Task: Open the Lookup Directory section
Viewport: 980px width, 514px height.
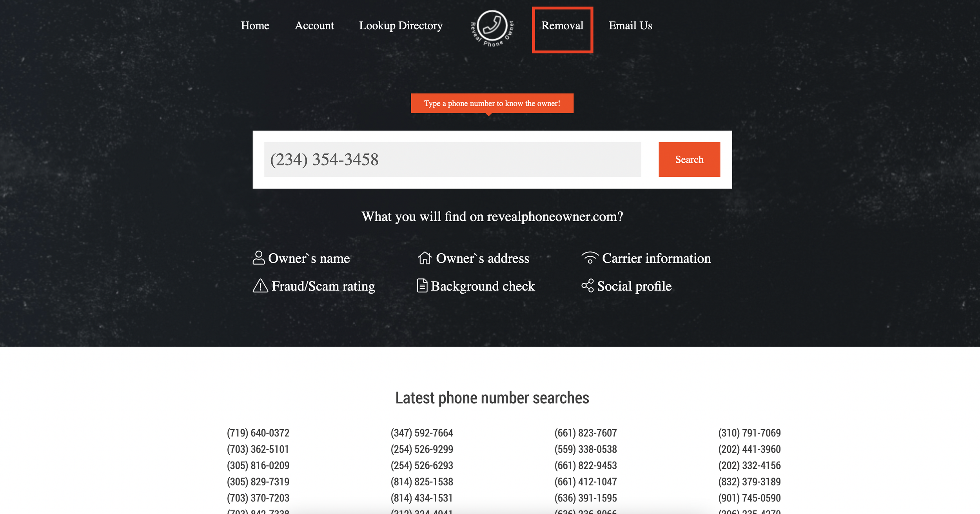Action: tap(401, 25)
